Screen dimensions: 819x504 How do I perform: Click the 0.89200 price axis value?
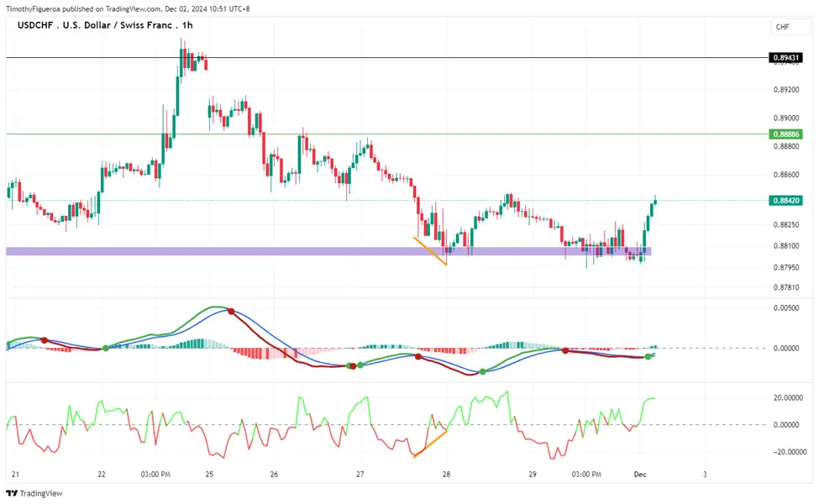click(786, 90)
